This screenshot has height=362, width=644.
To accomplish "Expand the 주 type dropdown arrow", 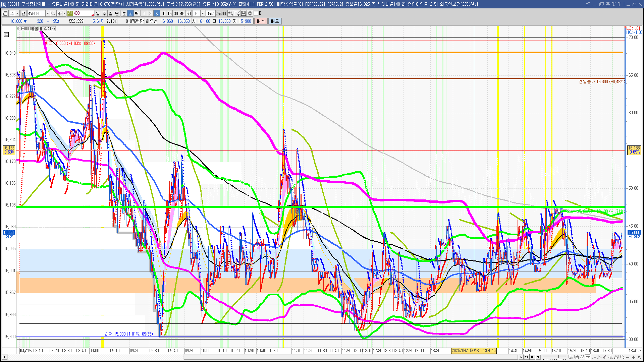I will (x=17, y=13).
